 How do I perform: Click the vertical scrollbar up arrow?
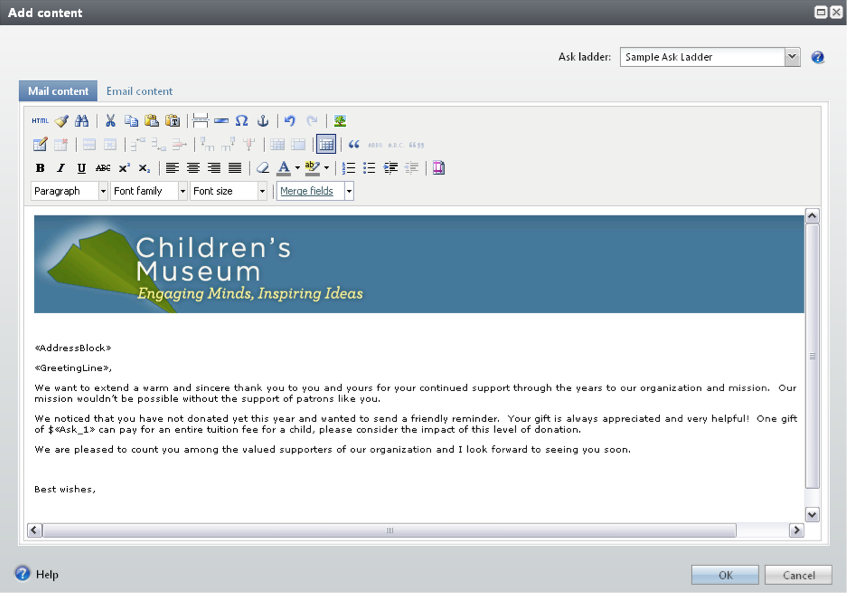[x=812, y=216]
